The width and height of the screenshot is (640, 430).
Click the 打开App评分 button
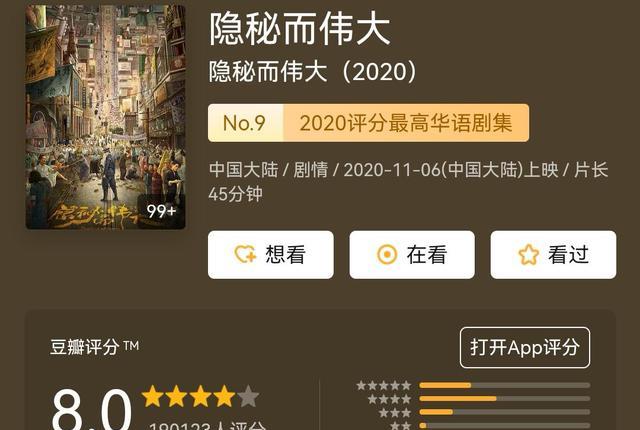click(525, 348)
